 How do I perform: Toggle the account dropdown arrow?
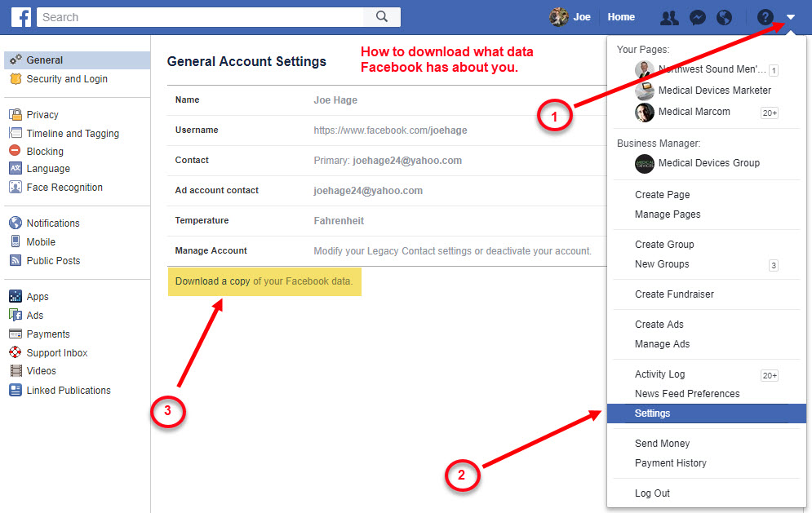click(x=790, y=17)
